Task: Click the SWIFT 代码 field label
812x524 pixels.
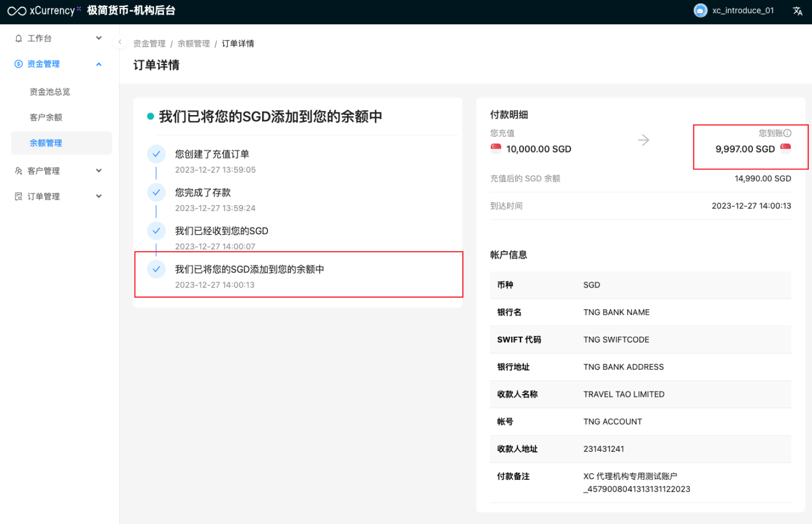Action: click(x=519, y=340)
